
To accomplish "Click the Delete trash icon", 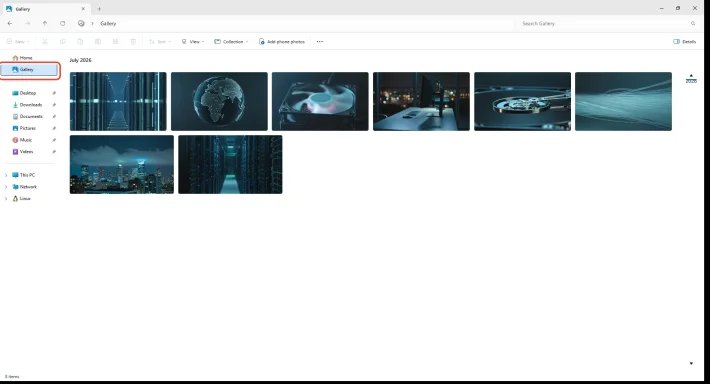I will [133, 42].
